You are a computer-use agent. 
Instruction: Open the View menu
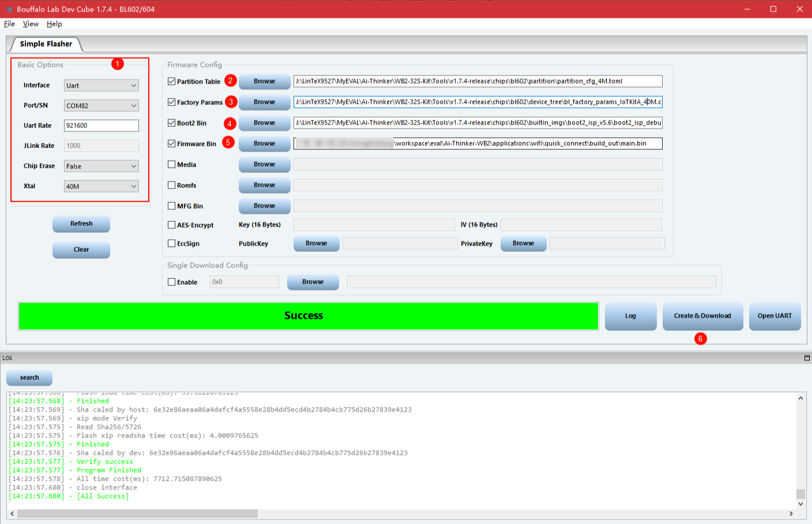[x=31, y=24]
